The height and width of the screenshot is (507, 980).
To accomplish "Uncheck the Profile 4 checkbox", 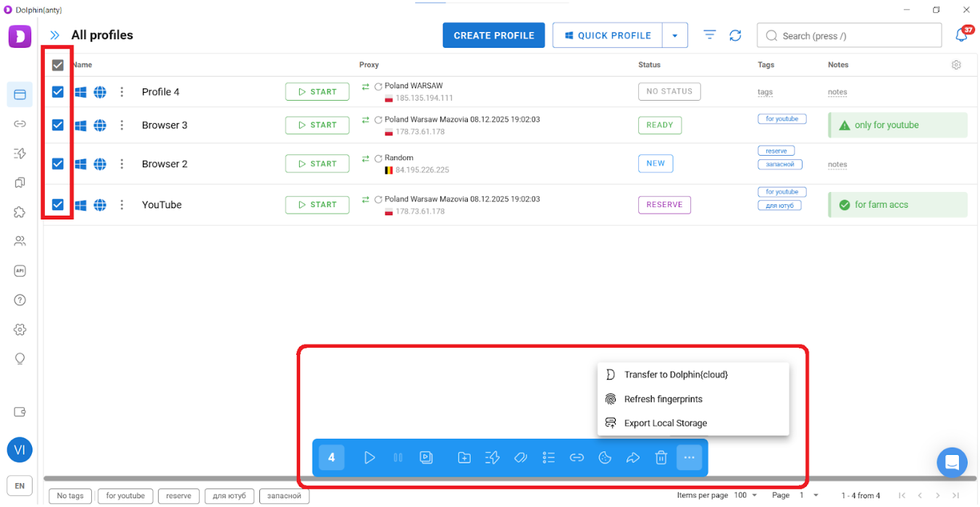I will pos(58,92).
